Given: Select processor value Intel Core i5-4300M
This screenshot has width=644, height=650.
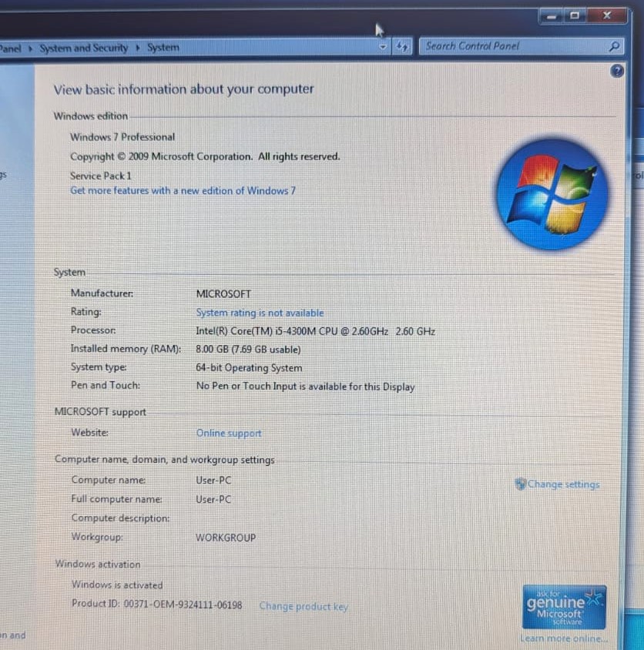Looking at the screenshot, I should click(x=315, y=331).
